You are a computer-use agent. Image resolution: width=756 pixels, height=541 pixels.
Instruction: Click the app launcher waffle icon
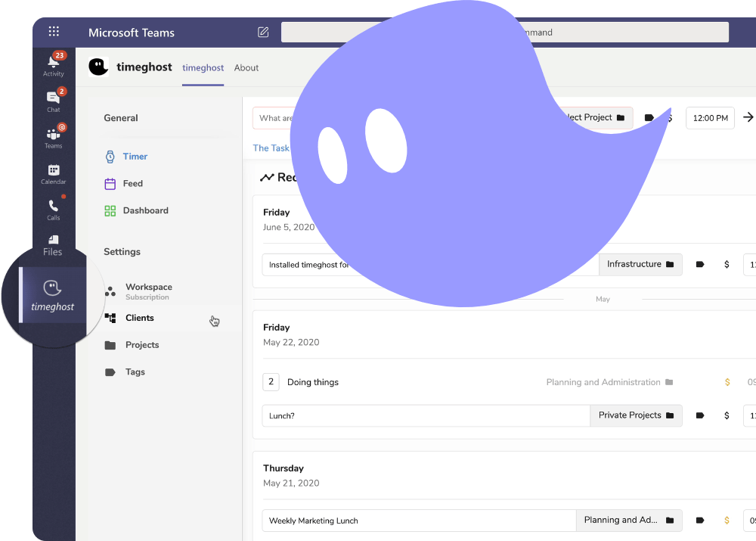(54, 32)
